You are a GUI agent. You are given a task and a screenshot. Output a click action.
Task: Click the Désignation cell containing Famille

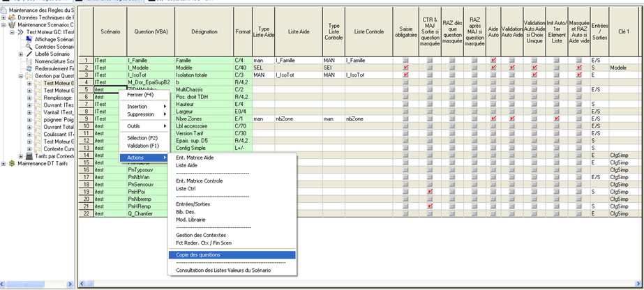202,61
